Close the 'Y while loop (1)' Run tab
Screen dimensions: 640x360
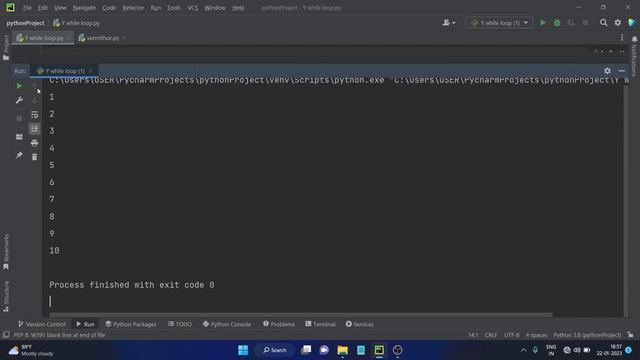(91, 71)
